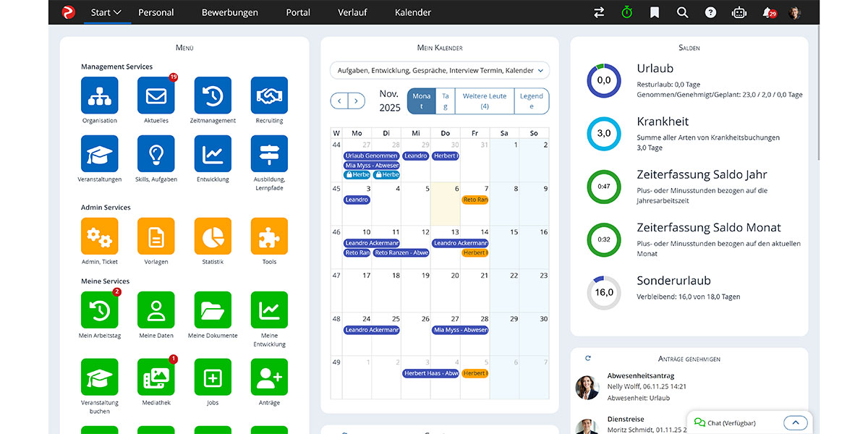
Task: Open Aktuelles with 19 notifications
Action: point(156,94)
